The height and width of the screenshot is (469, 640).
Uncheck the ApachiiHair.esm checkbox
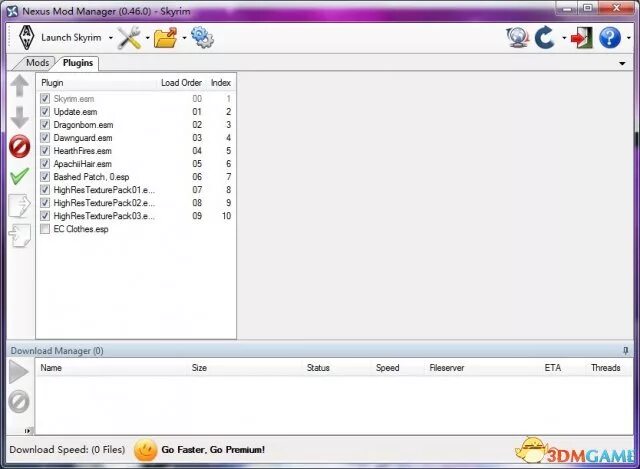click(x=45, y=164)
